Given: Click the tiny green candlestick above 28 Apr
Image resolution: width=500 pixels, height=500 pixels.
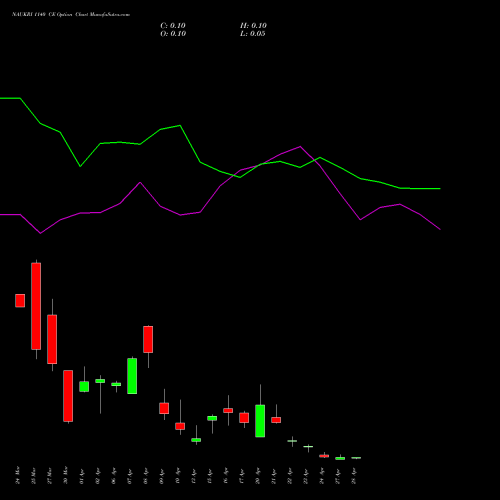Looking at the screenshot, I should (x=356, y=458).
